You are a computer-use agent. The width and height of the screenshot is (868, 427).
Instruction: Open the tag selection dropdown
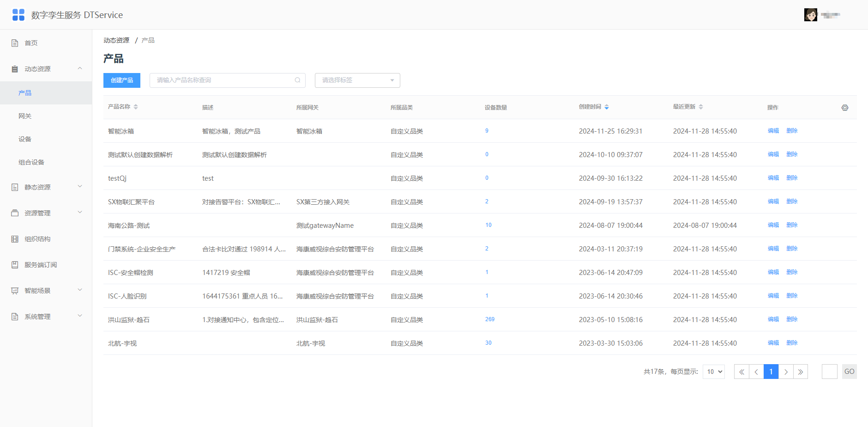[x=357, y=80]
